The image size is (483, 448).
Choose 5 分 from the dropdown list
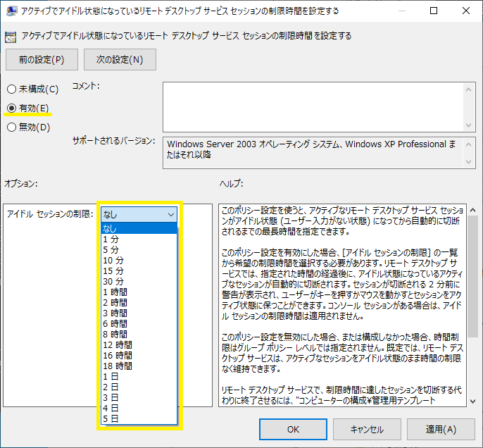click(139, 249)
